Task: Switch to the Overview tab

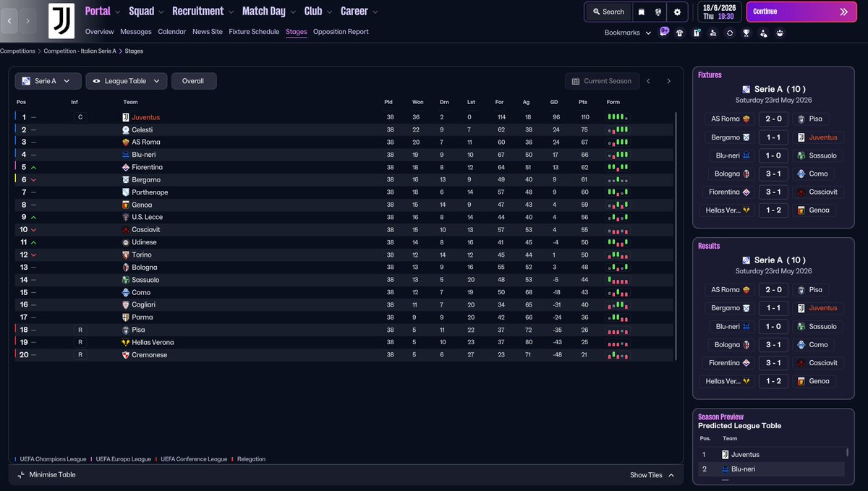Action: 99,32
